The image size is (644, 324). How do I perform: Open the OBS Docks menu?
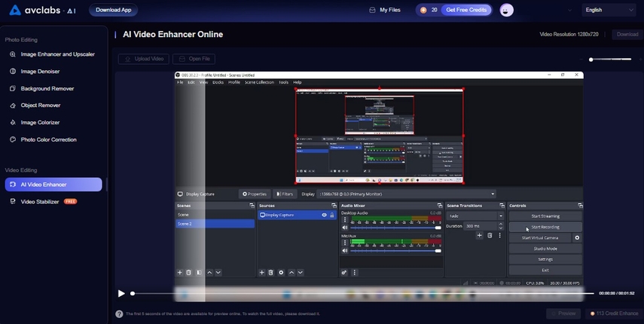pyautogui.click(x=218, y=82)
